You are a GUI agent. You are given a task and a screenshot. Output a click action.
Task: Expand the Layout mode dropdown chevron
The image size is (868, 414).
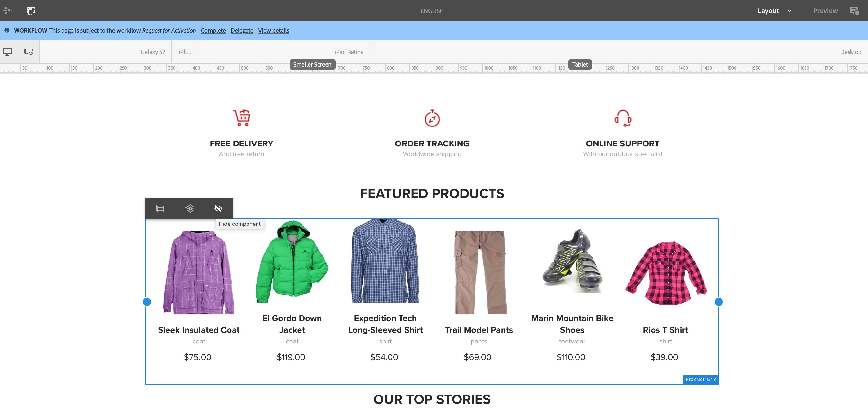point(789,11)
